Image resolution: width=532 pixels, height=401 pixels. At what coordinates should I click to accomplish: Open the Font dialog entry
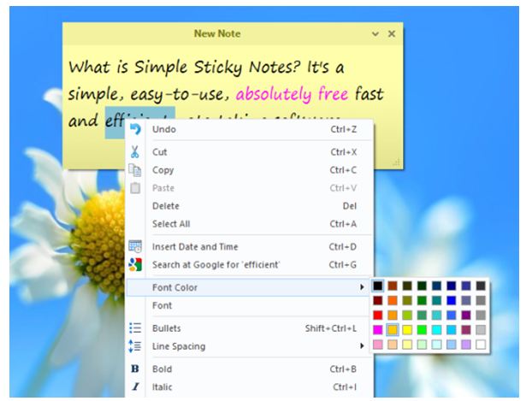click(250, 305)
